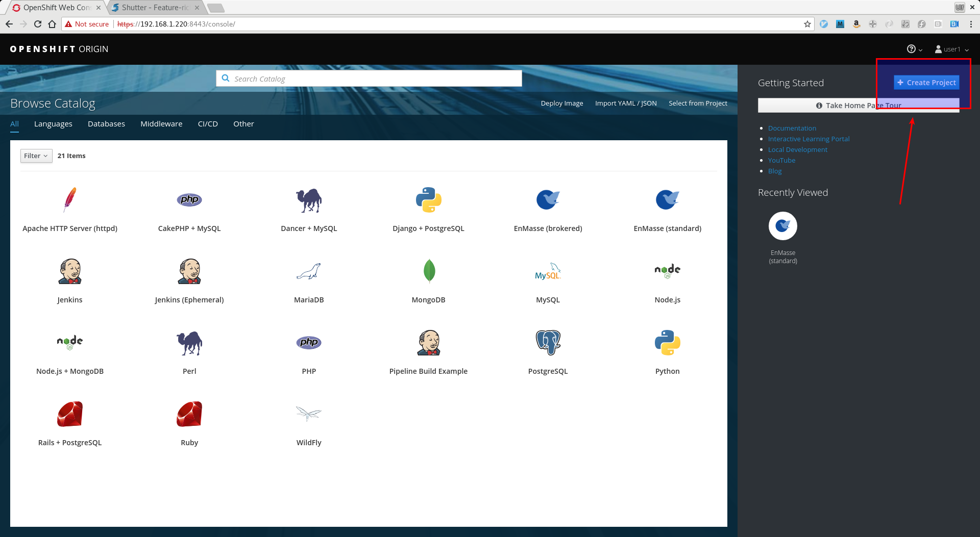The height and width of the screenshot is (537, 980).
Task: Select EnMasse (standard) in the catalog grid
Action: pyautogui.click(x=668, y=209)
